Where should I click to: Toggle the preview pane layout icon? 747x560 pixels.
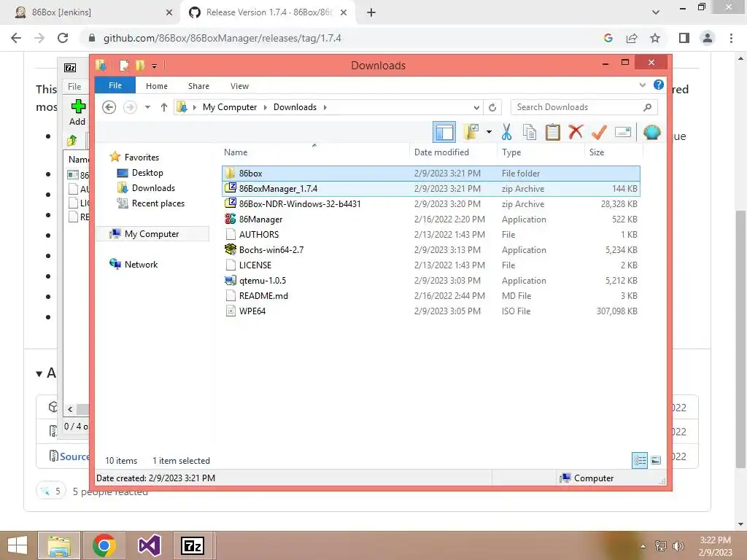pyautogui.click(x=444, y=133)
